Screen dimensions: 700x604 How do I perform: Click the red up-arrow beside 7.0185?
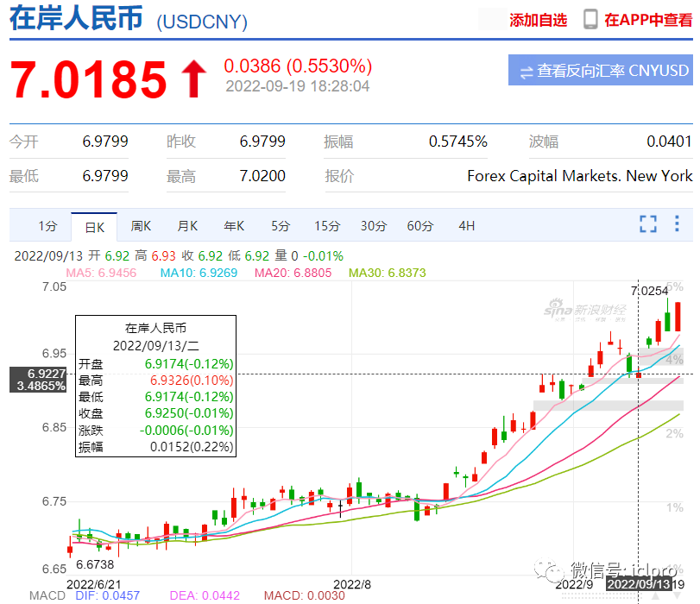(192, 79)
